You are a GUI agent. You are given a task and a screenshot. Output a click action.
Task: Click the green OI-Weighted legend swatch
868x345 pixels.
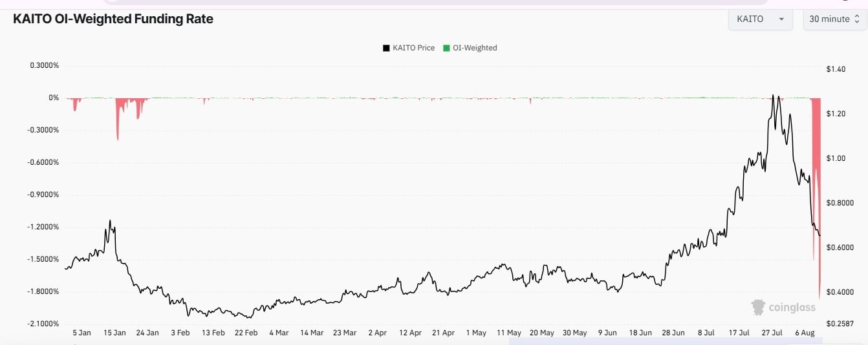pyautogui.click(x=447, y=48)
